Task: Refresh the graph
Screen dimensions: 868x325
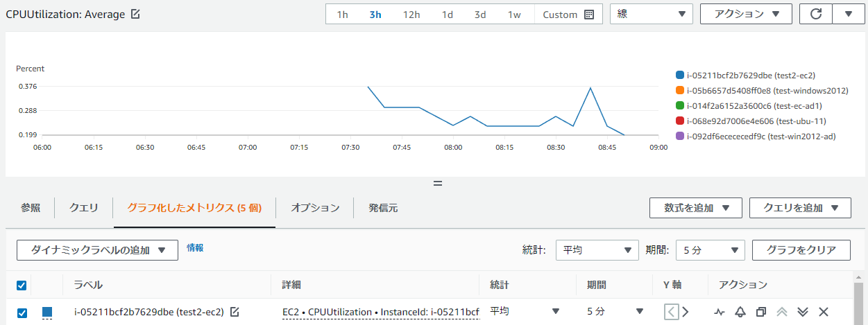Action: pyautogui.click(x=816, y=14)
